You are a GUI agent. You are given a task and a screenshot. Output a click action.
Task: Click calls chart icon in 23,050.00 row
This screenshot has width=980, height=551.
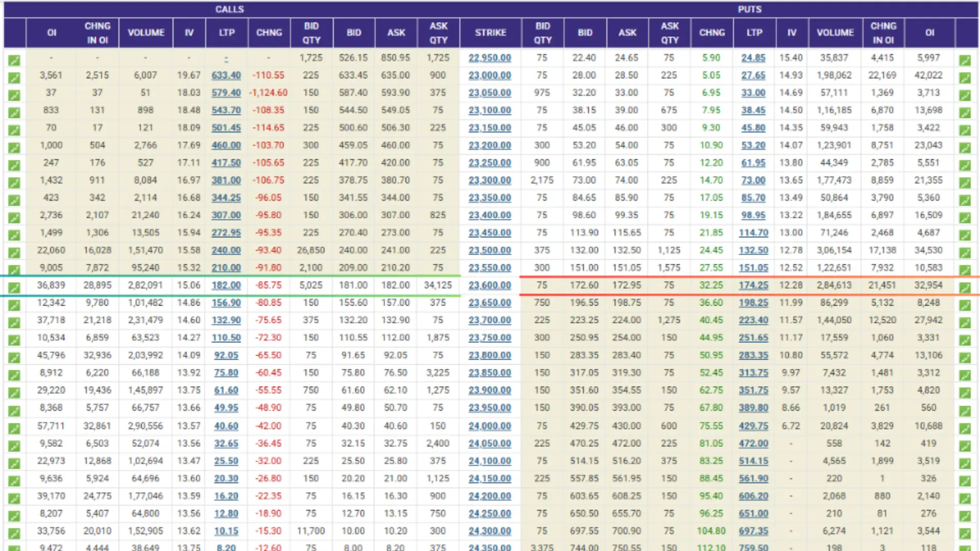14,95
